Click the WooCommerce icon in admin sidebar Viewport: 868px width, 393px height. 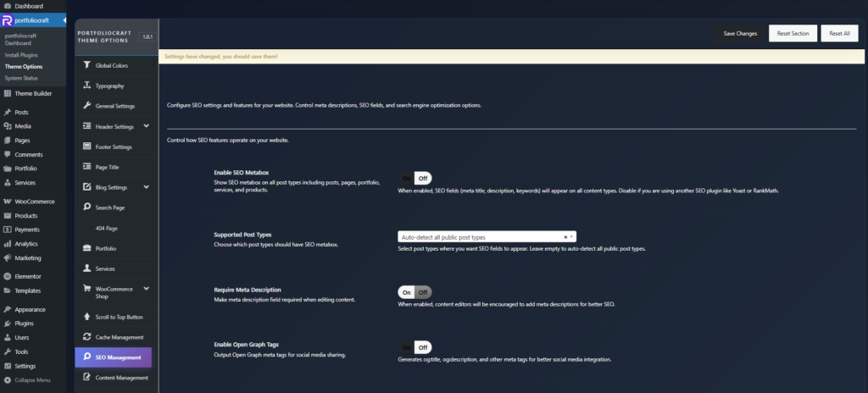7,202
